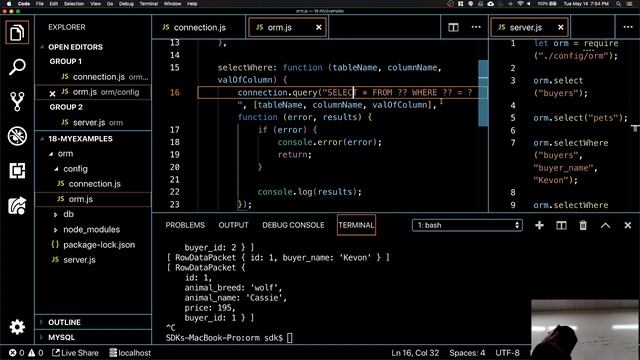The image size is (640, 360).
Task: Collapse the config folder
Action: click(75, 169)
